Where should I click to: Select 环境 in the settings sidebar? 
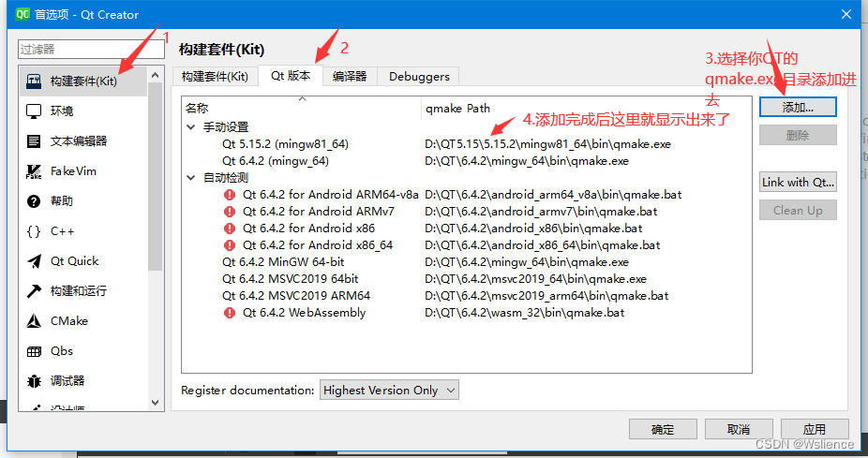pos(83,111)
